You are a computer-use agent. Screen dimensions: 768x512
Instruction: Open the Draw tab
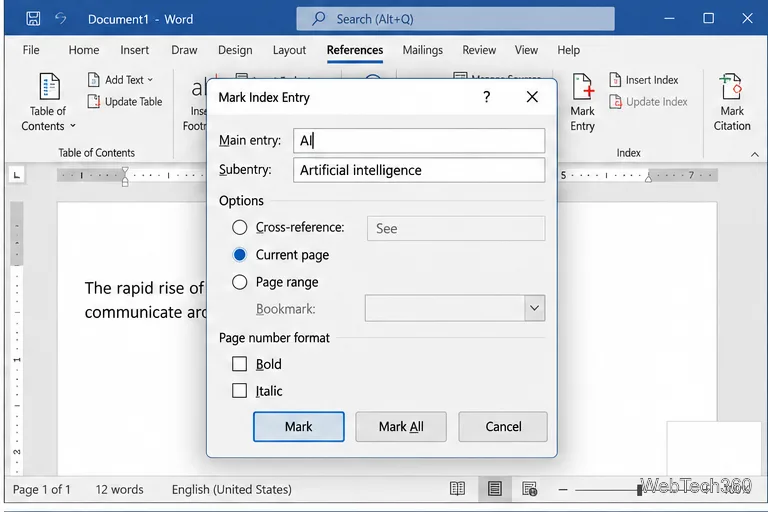[184, 50]
